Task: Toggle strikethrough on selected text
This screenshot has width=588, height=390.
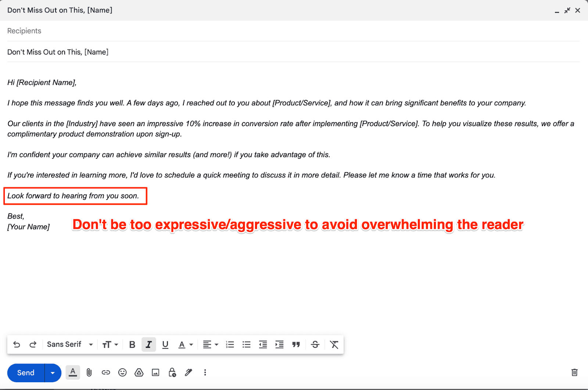Action: tap(315, 344)
